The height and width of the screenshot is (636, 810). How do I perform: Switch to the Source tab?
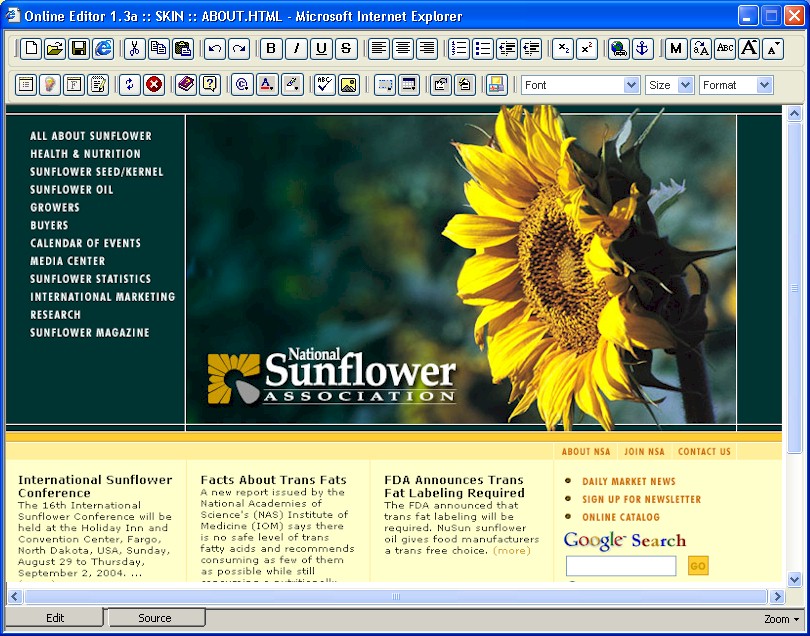pos(155,618)
